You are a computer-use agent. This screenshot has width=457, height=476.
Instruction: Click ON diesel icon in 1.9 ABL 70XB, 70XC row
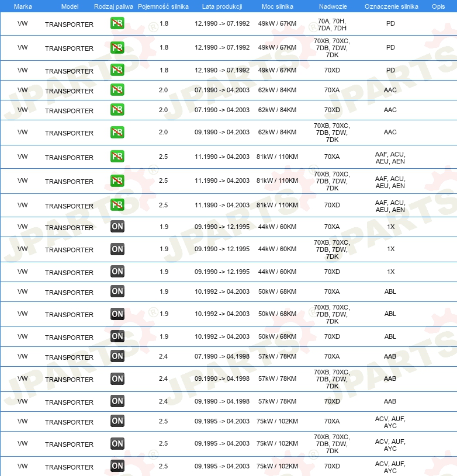117,314
